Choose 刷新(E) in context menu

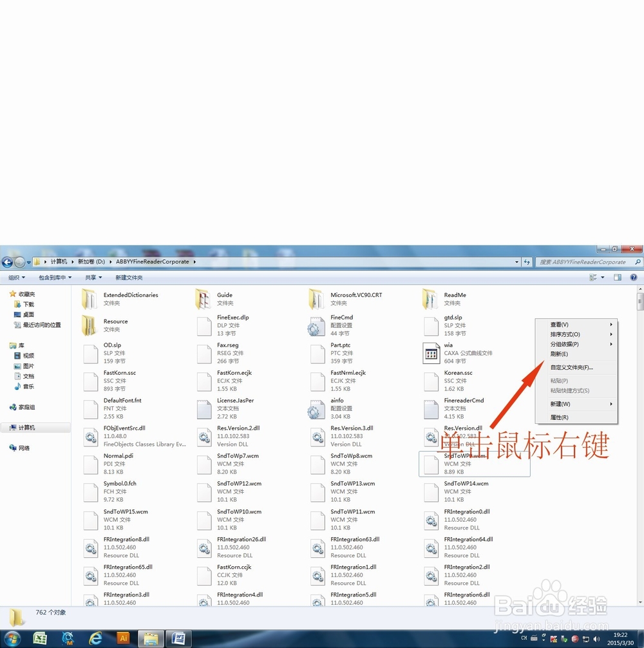576,354
